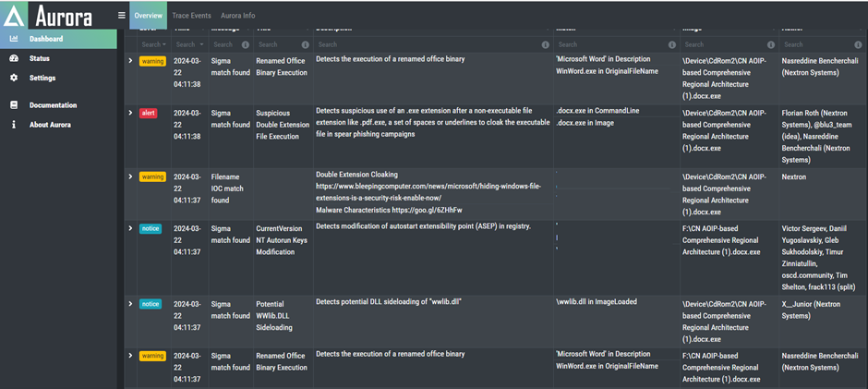Open Settings via the gear icon

[14, 79]
